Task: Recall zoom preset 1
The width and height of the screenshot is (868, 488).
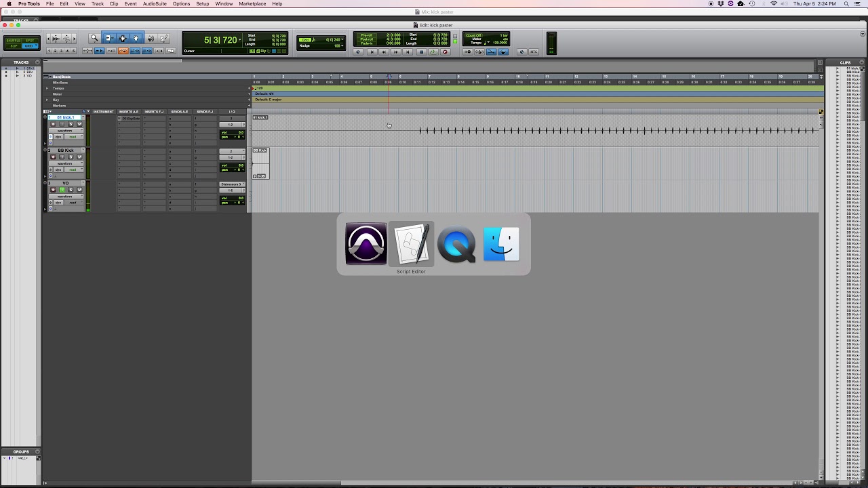Action: (x=49, y=51)
